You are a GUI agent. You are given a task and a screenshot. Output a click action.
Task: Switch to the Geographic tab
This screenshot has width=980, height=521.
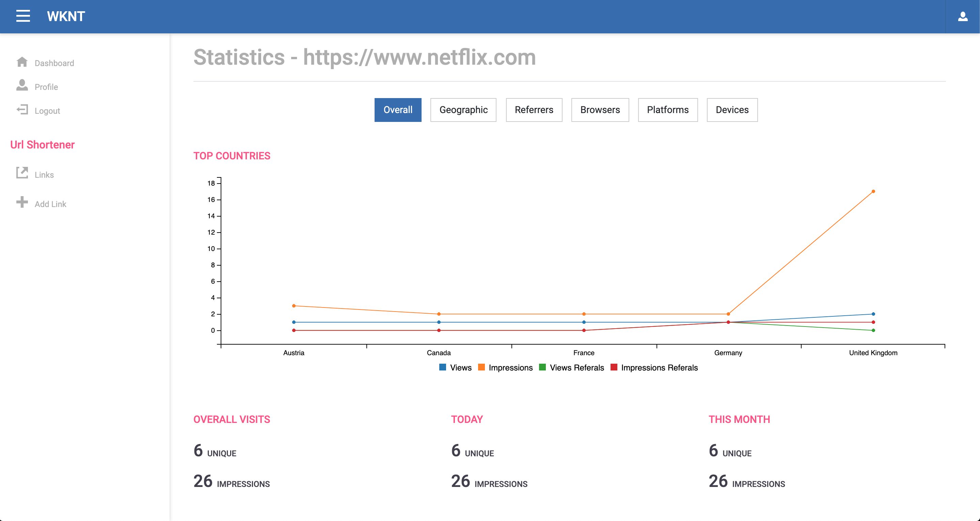(463, 110)
